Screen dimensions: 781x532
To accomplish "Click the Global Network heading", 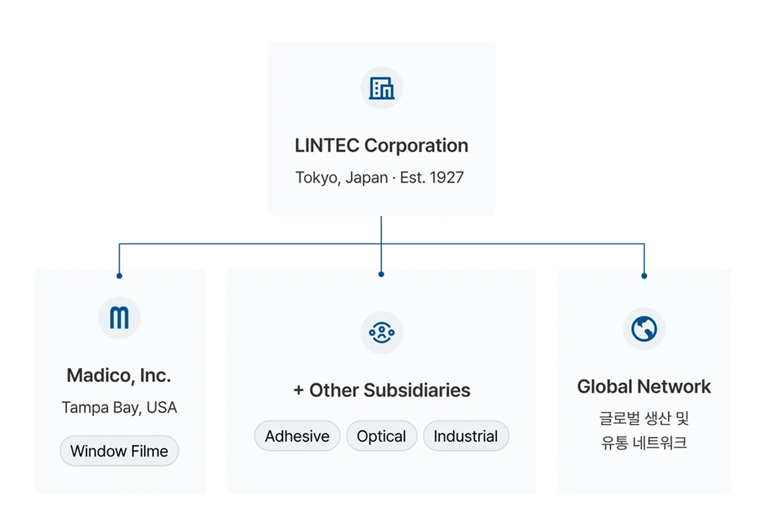I will pos(644,386).
